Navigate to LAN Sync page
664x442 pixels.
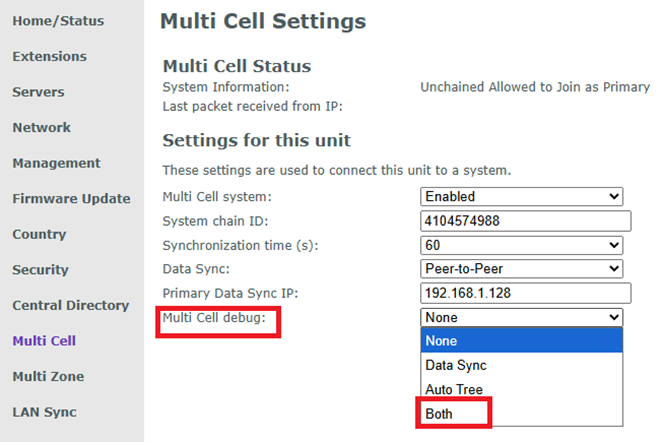(x=44, y=412)
